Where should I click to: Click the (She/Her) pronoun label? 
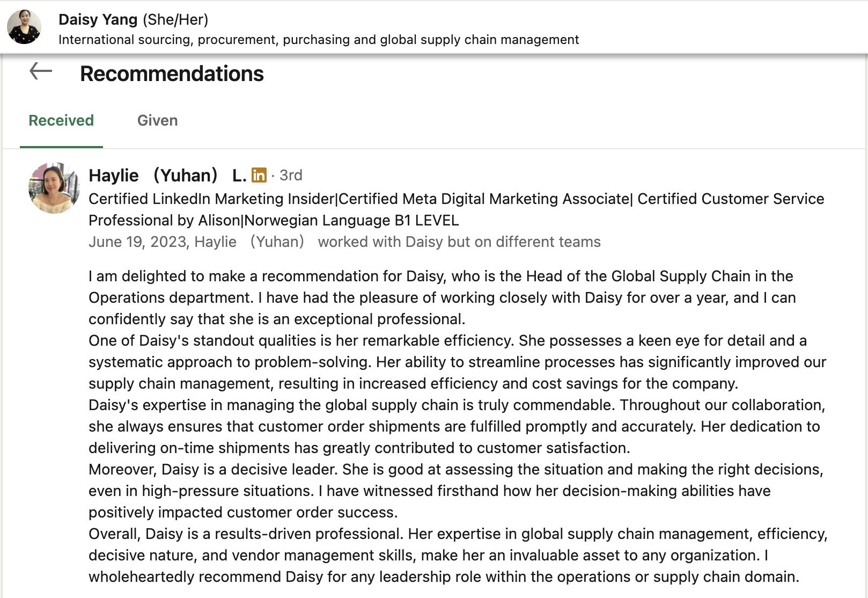(x=175, y=19)
